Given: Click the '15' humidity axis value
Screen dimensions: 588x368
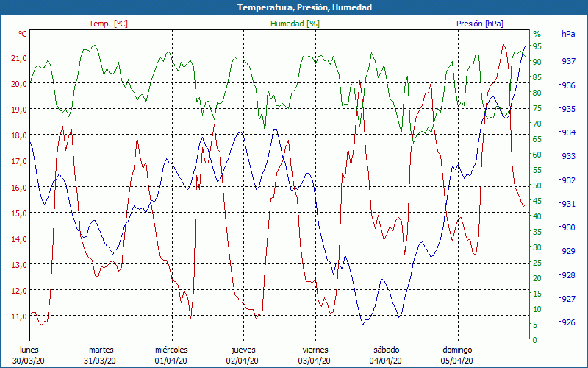Looking at the screenshot, I should [537, 294].
